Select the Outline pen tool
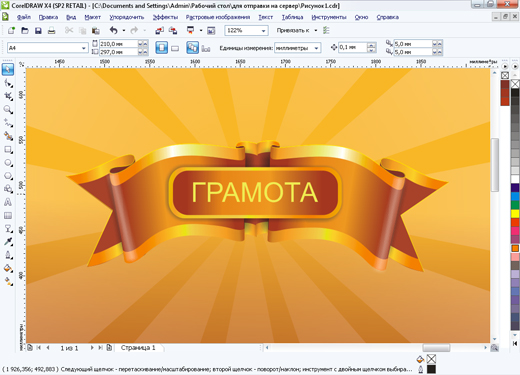520x375 pixels. (x=8, y=255)
